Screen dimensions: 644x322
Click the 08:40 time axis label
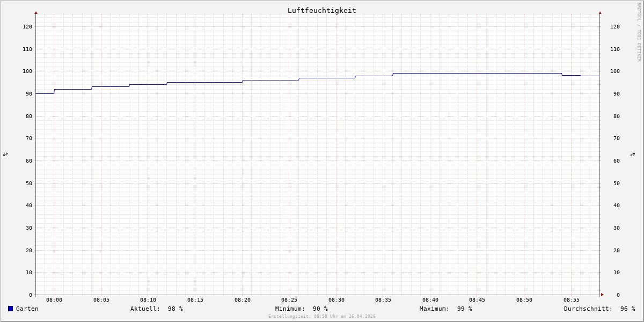(430, 300)
